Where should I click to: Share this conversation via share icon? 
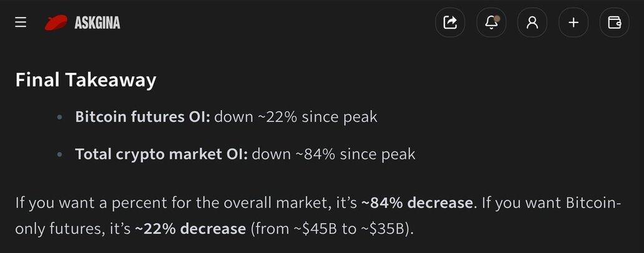[450, 23]
